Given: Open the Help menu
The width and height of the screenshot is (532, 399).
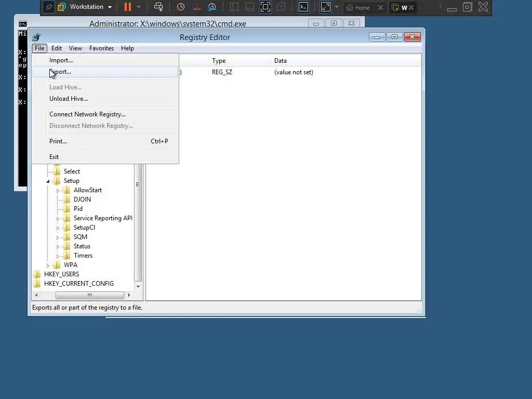Looking at the screenshot, I should pyautogui.click(x=127, y=48).
